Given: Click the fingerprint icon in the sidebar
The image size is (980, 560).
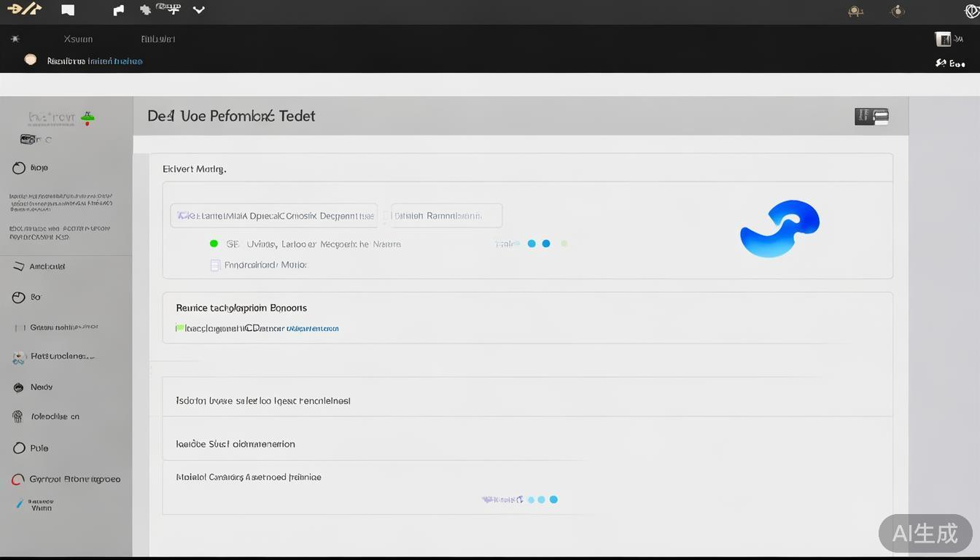Looking at the screenshot, I should 17,416.
